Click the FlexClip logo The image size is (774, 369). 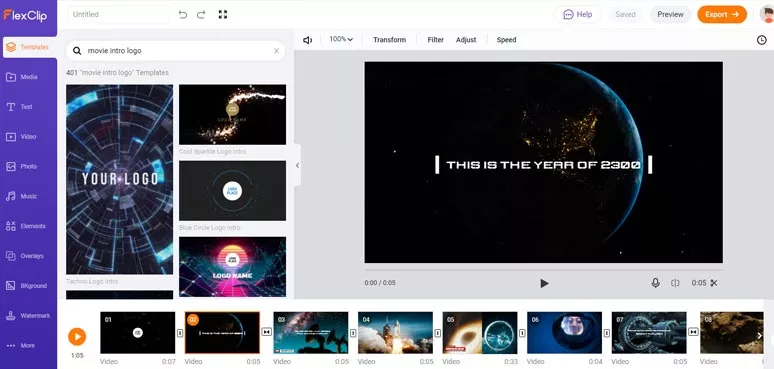pos(25,15)
